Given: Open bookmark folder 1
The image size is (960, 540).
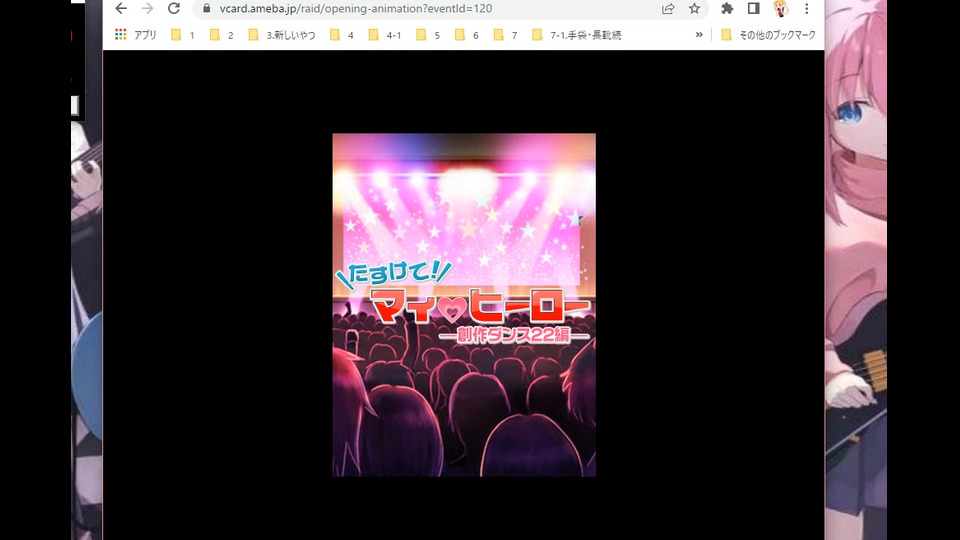Looking at the screenshot, I should pyautogui.click(x=182, y=35).
